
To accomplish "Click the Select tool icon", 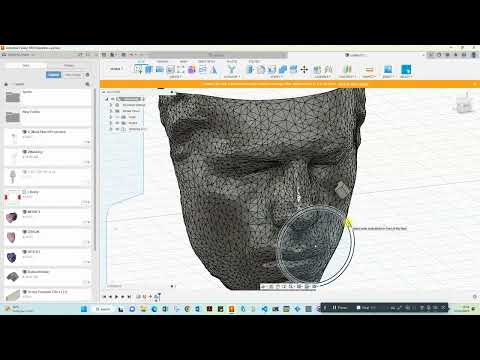I will [406, 69].
